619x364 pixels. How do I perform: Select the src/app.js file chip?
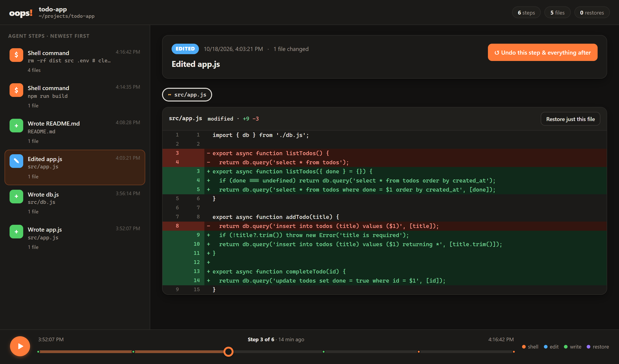click(x=187, y=95)
